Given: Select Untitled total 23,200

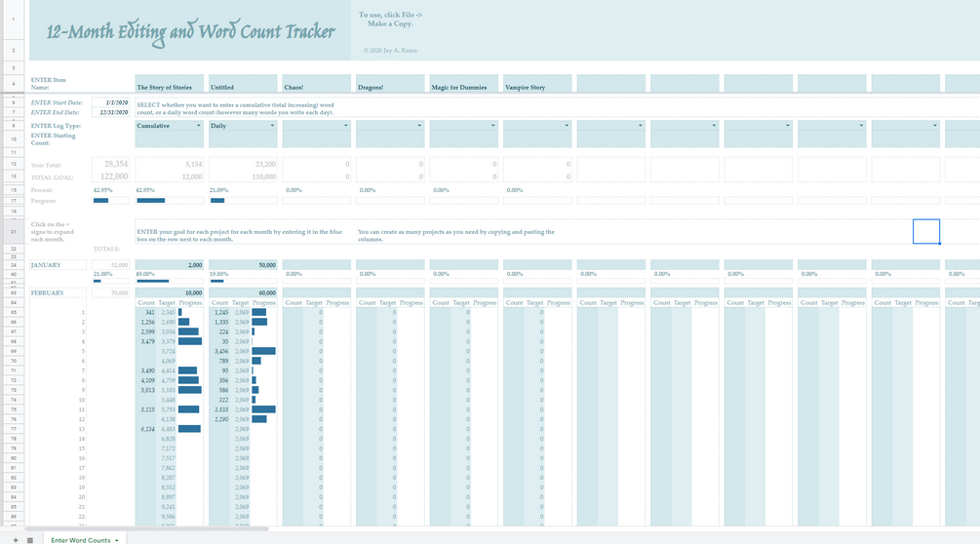Looking at the screenshot, I should (243, 164).
